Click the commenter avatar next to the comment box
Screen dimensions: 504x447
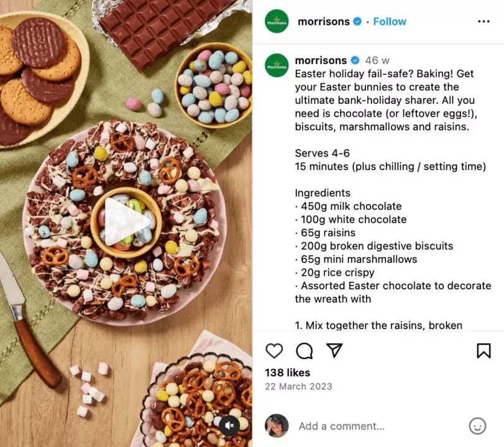tap(275, 426)
